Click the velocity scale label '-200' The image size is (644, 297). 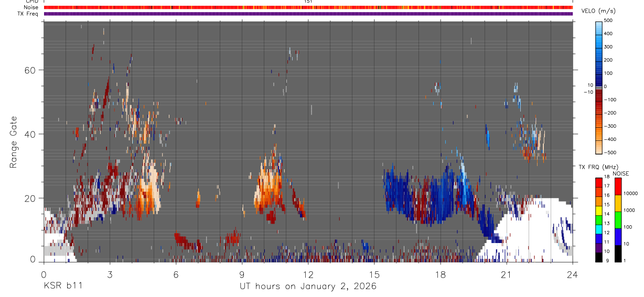point(610,113)
